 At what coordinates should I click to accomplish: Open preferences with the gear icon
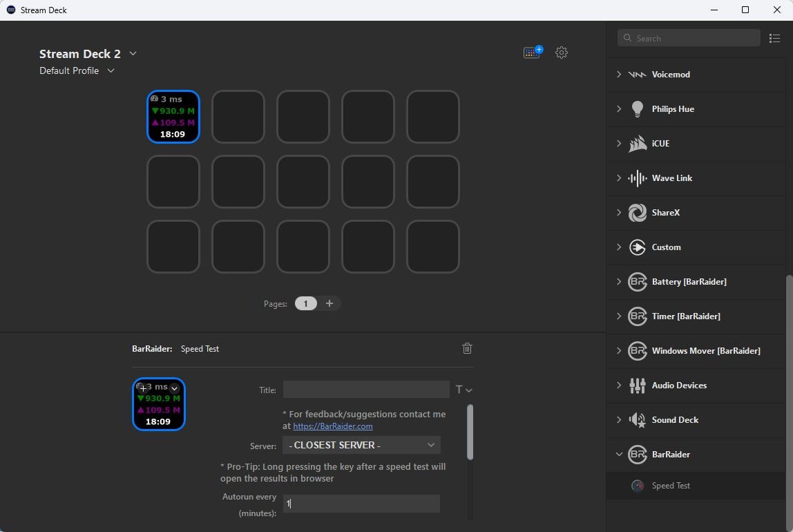tap(562, 53)
